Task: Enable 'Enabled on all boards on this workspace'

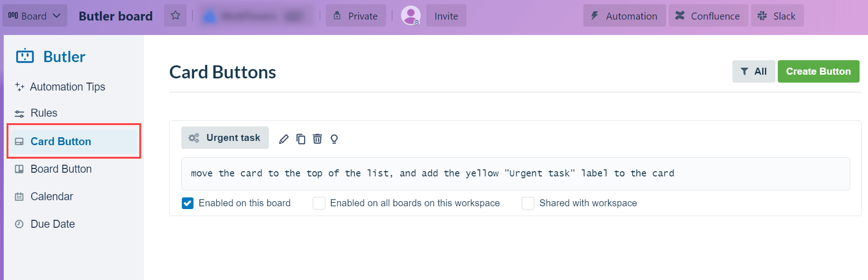Action: click(319, 203)
